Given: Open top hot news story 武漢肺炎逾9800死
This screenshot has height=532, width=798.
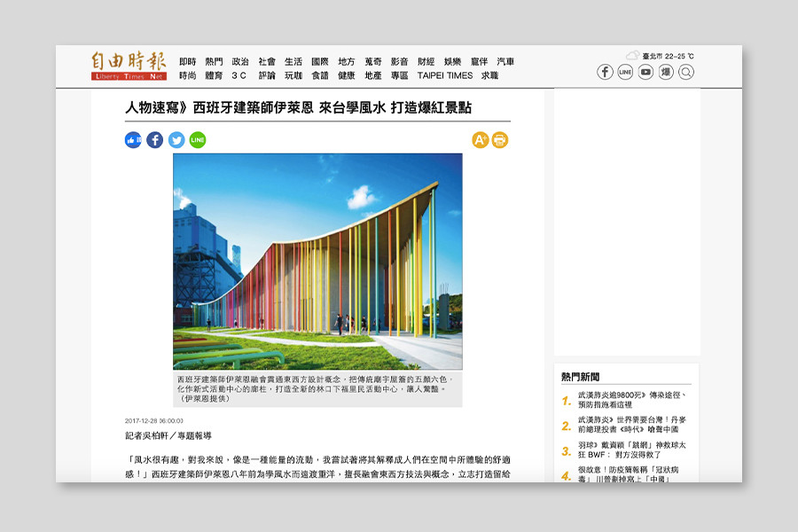Looking at the screenshot, I should [x=631, y=400].
